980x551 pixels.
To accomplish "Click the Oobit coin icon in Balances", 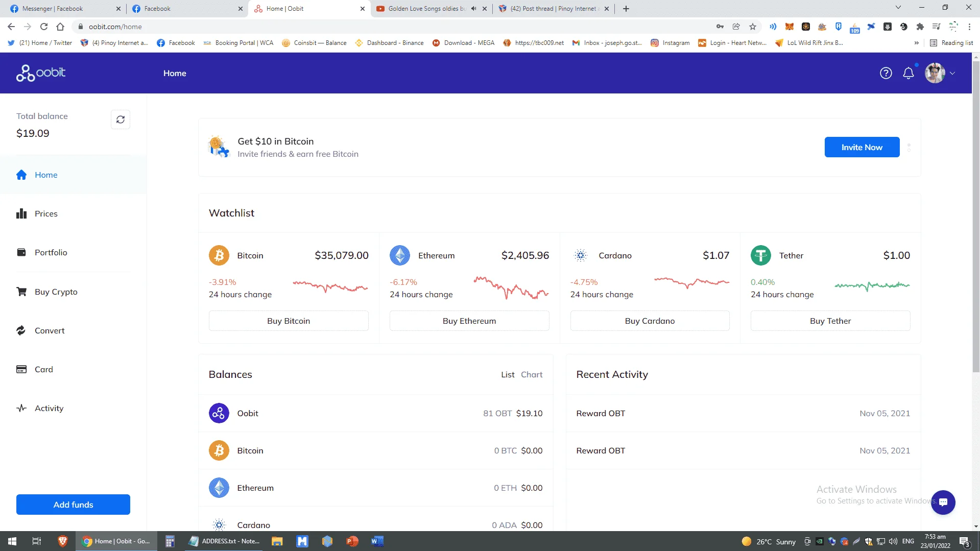I will point(219,413).
